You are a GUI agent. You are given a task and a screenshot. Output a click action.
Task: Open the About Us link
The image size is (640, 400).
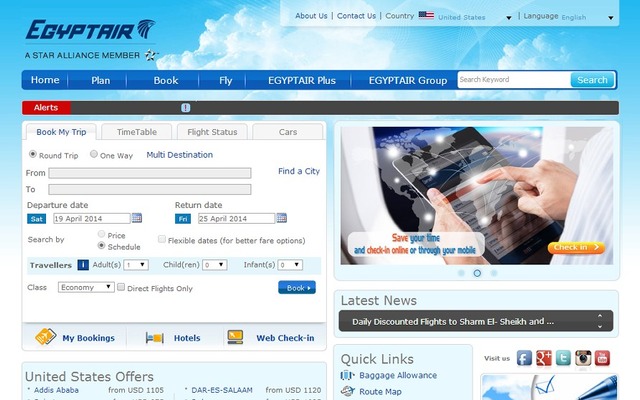311,16
